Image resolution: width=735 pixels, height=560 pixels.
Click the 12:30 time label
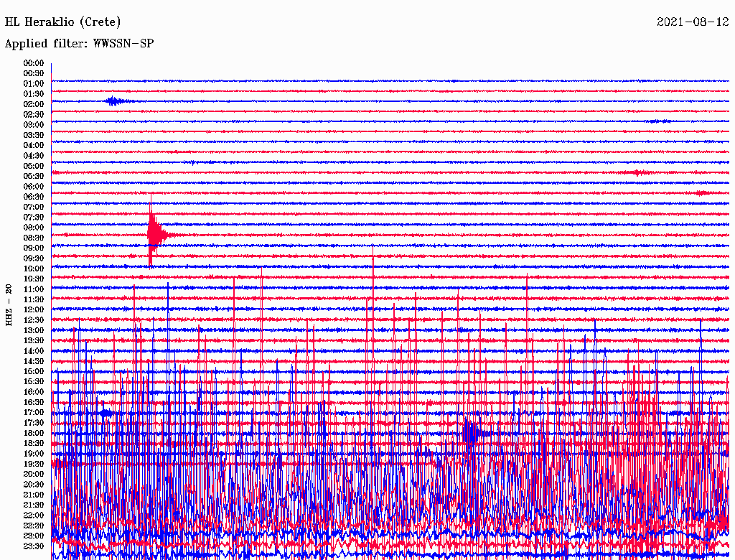click(x=34, y=319)
